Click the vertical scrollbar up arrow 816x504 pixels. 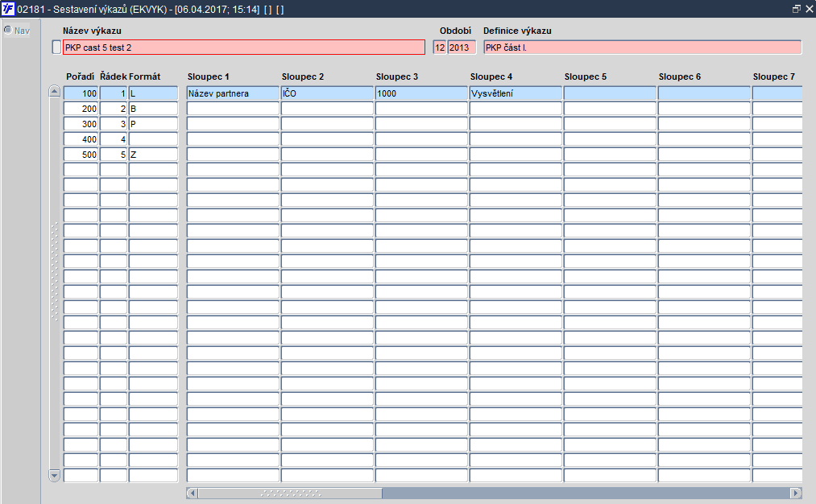coord(55,92)
